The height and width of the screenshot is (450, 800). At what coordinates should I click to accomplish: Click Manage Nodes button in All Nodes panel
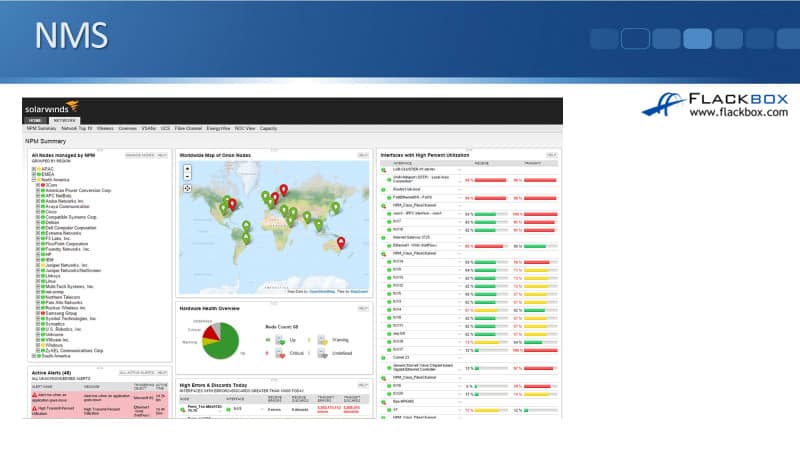pyautogui.click(x=138, y=156)
